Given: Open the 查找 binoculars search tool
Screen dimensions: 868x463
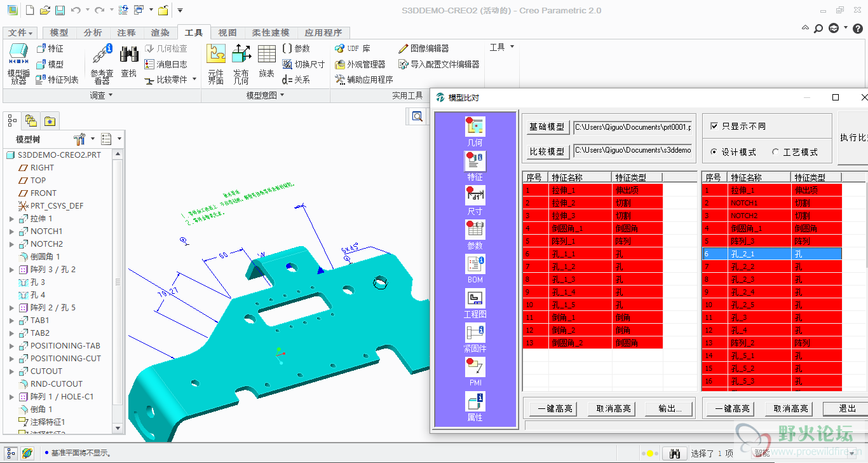Looking at the screenshot, I should [x=129, y=62].
